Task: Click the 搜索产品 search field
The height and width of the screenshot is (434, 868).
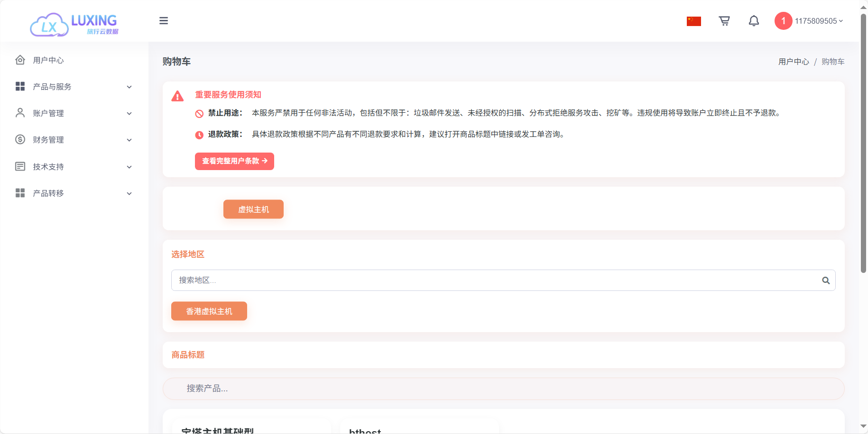Action: pos(503,389)
